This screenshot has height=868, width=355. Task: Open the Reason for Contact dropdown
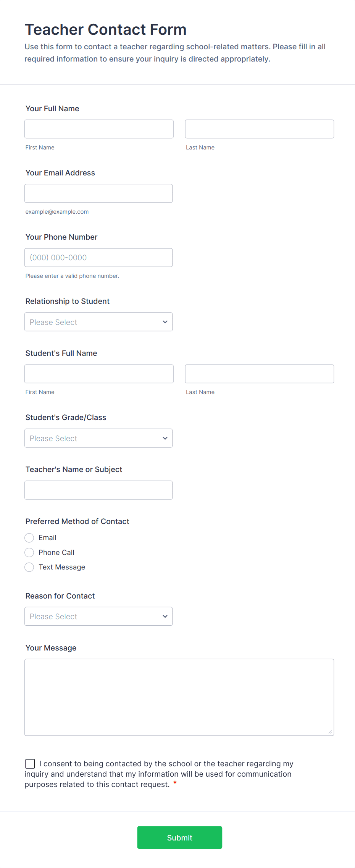click(98, 616)
